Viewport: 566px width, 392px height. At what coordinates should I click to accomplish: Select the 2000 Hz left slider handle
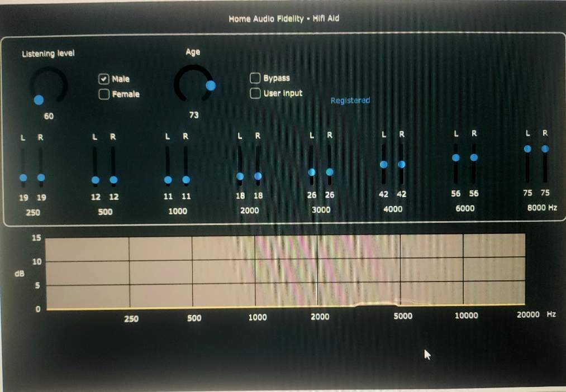pos(240,176)
